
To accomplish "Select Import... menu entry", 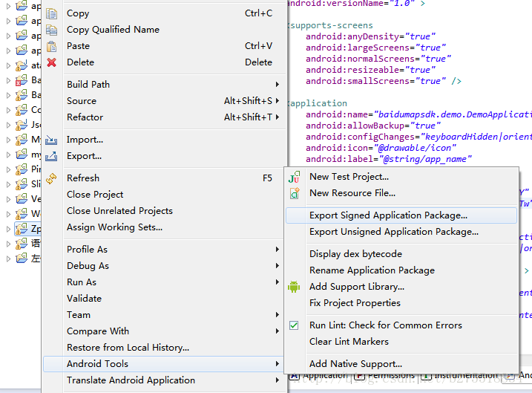I will (165, 140).
